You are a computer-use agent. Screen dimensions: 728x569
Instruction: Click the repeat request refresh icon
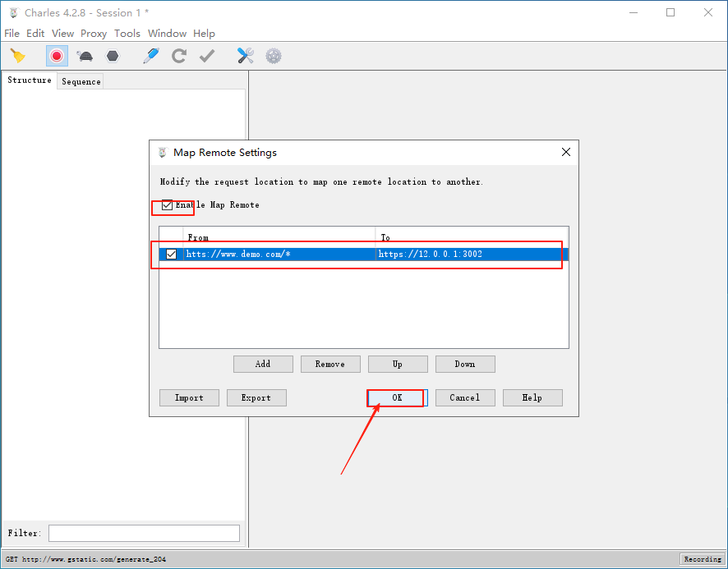[x=179, y=56]
